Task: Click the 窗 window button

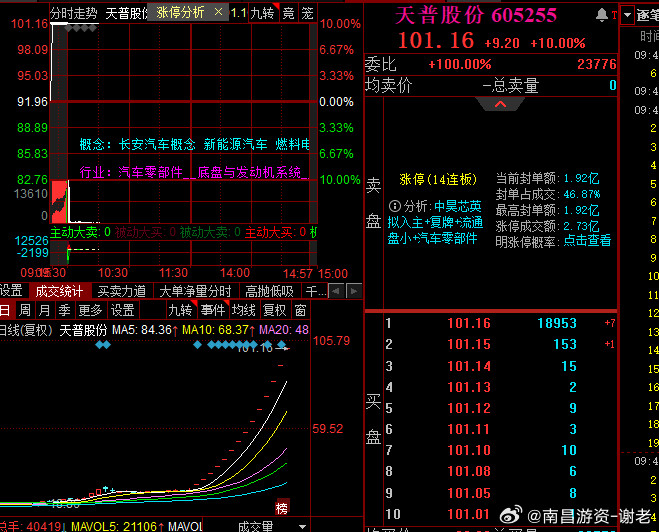Action: point(300,310)
